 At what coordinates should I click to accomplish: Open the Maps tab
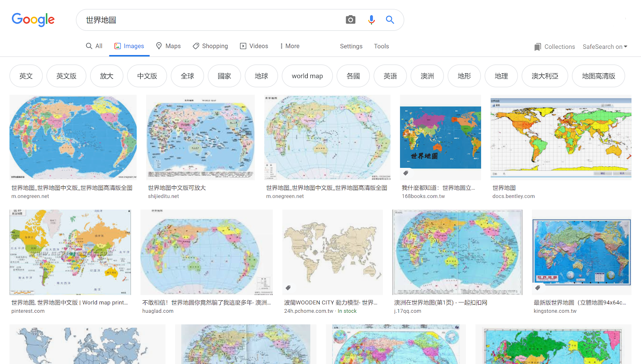pyautogui.click(x=168, y=46)
